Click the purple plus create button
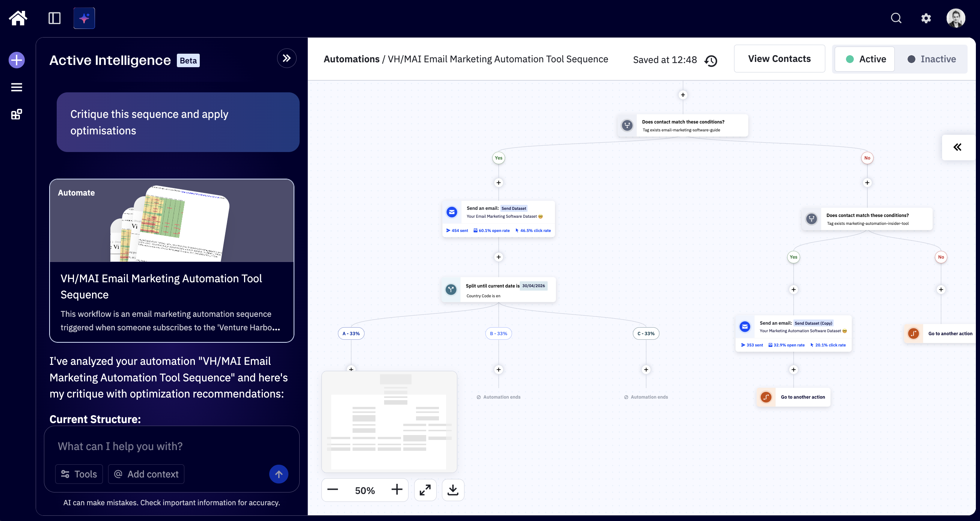This screenshot has width=980, height=521. click(17, 60)
